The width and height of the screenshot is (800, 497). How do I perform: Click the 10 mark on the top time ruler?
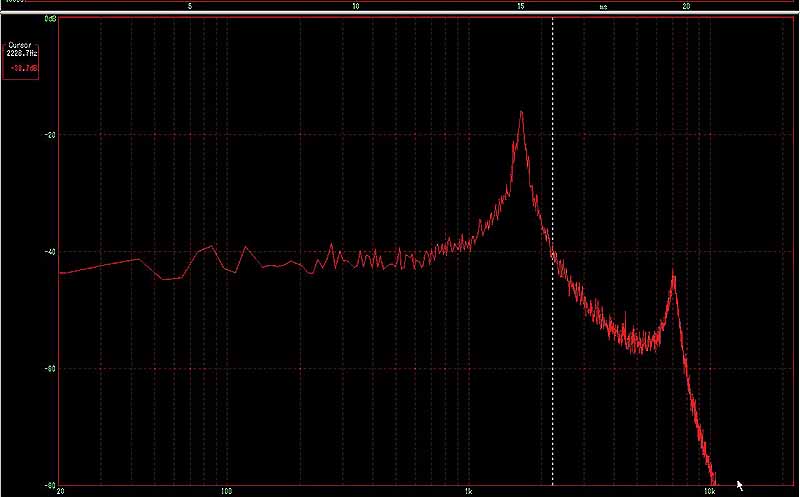click(x=356, y=6)
